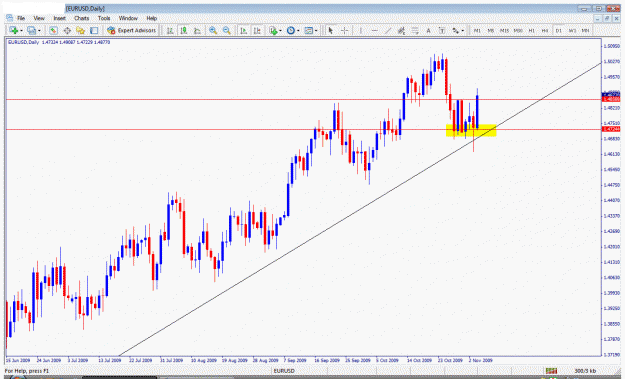The width and height of the screenshot is (625, 379).
Task: Expand the Arrows tool dropdown arrow
Action: click(462, 31)
